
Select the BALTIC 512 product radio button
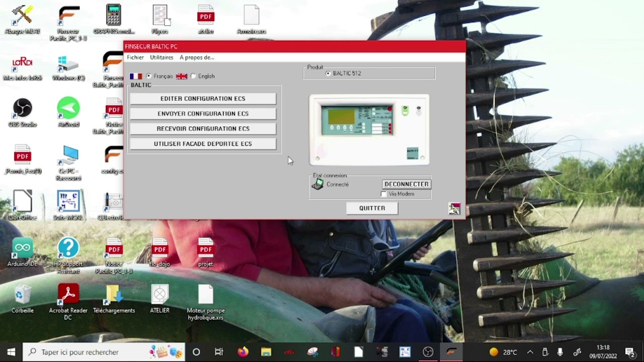(328, 73)
